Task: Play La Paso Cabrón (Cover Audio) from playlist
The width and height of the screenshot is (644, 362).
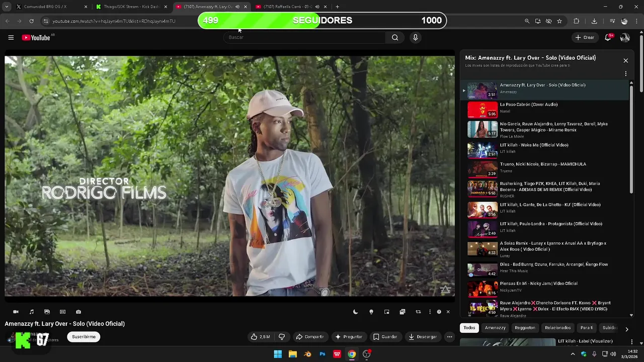Action: tap(545, 110)
